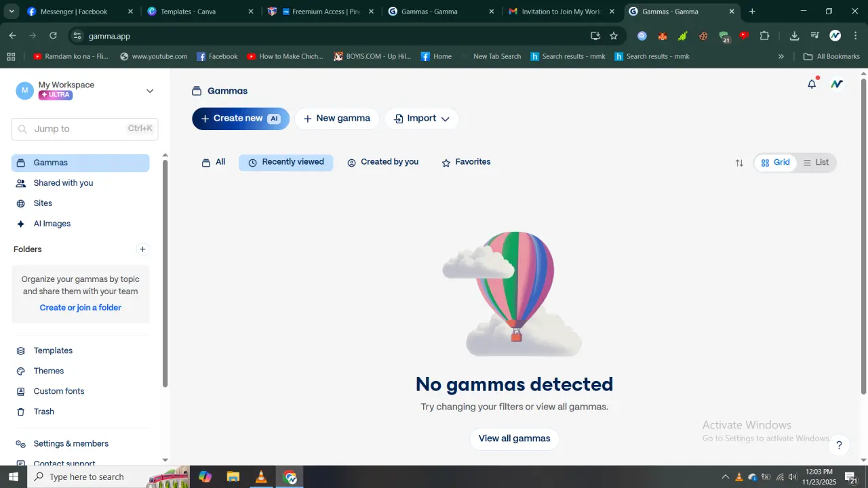Image resolution: width=868 pixels, height=488 pixels.
Task: Click the volume icon in system tray
Action: click(x=793, y=477)
